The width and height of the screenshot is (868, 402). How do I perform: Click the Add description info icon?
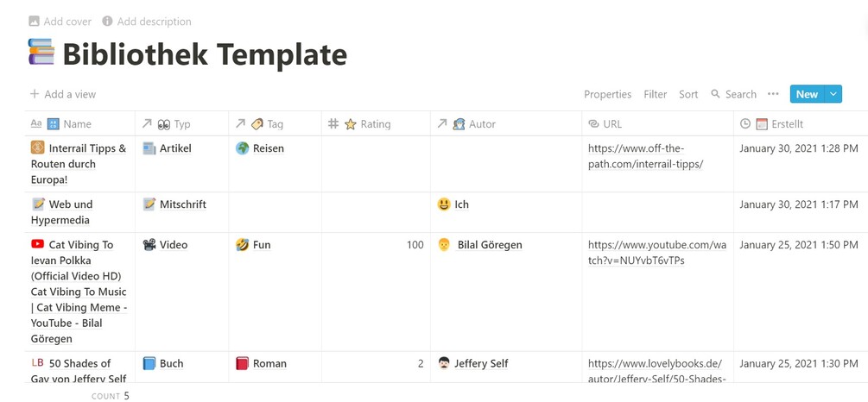[107, 22]
